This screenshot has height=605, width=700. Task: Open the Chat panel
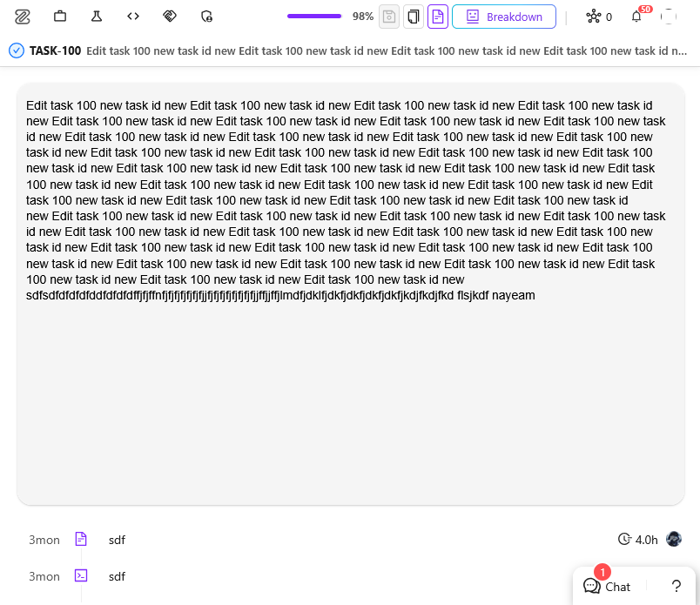(607, 586)
